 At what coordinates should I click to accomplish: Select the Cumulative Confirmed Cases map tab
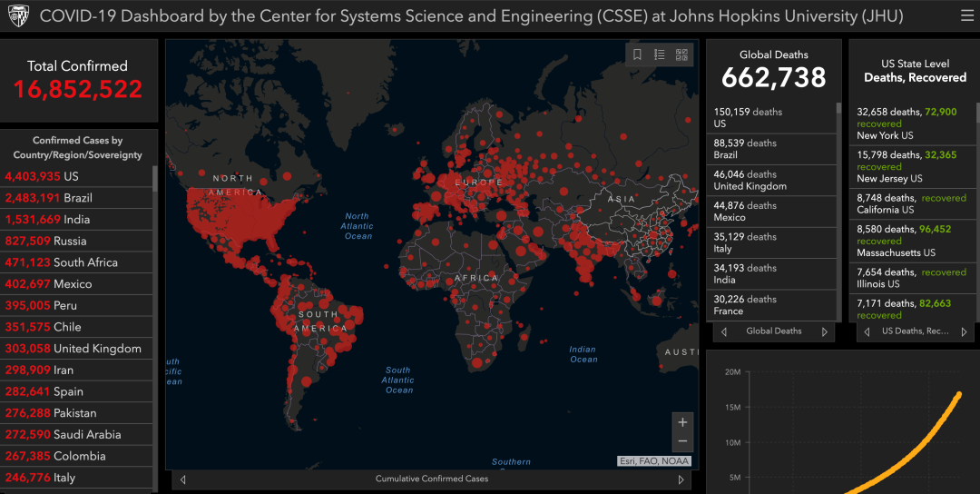point(432,479)
